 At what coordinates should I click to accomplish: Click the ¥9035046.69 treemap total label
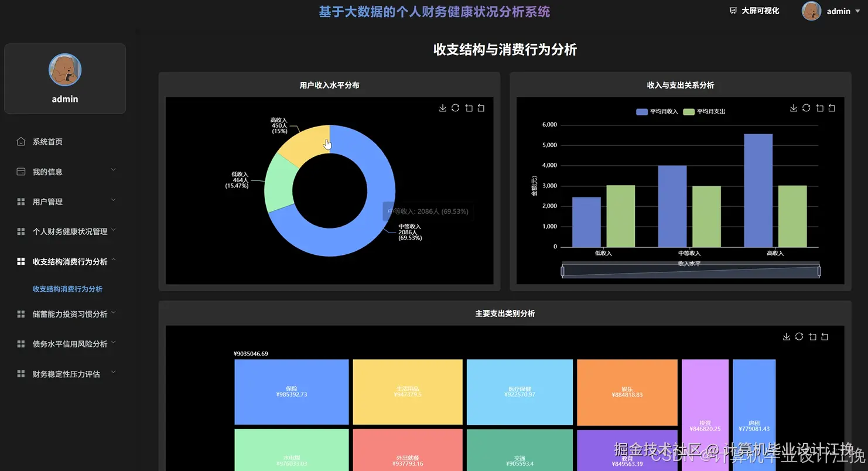[251, 354]
